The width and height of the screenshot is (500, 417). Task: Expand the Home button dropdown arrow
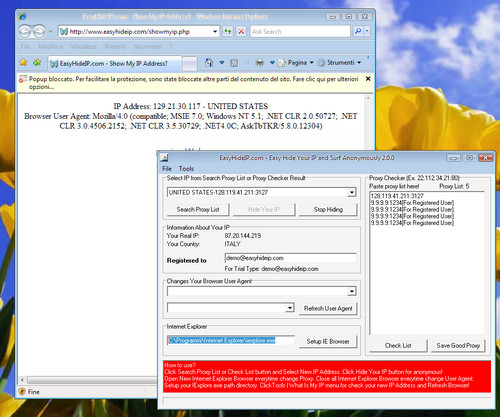(x=222, y=62)
